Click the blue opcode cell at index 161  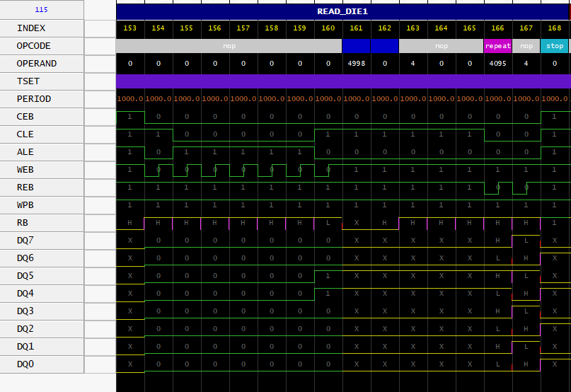(x=356, y=46)
